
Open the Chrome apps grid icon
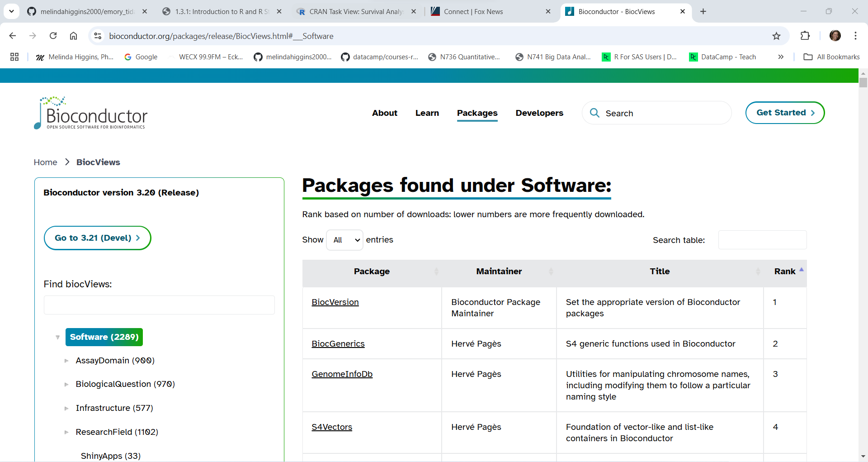point(14,57)
